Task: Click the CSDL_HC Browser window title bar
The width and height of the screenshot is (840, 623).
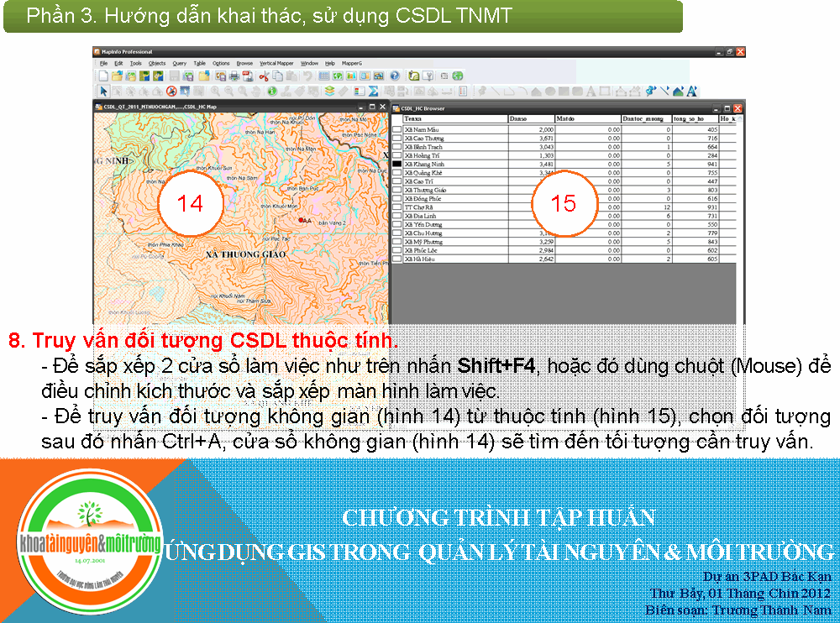Action: pyautogui.click(x=568, y=108)
